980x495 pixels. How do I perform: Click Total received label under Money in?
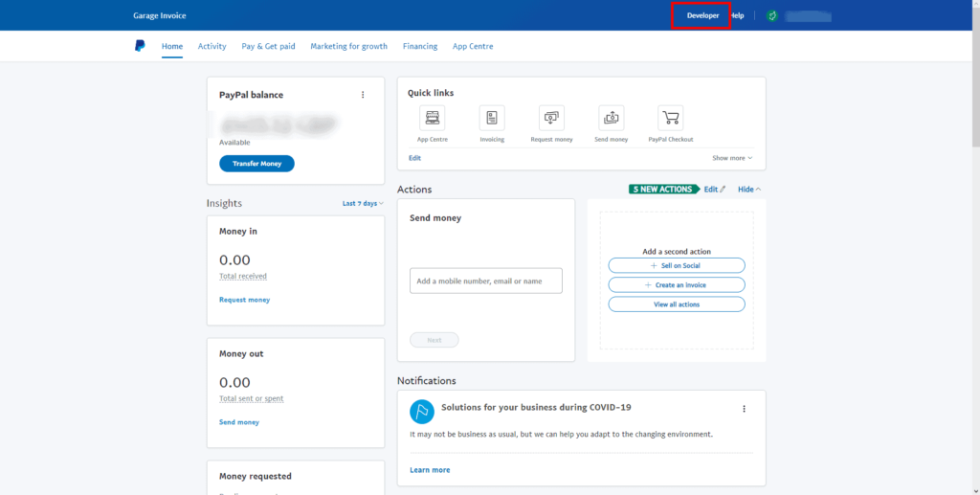click(243, 277)
